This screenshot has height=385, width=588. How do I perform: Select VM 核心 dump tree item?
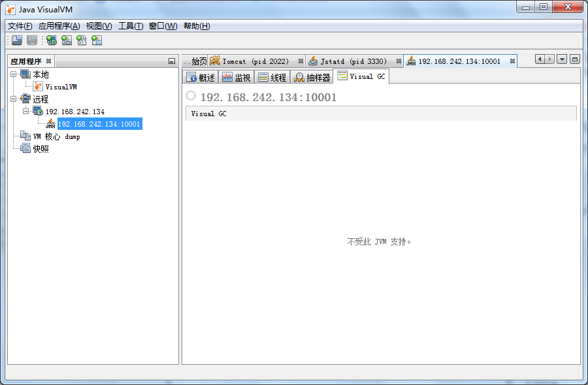pyautogui.click(x=56, y=136)
